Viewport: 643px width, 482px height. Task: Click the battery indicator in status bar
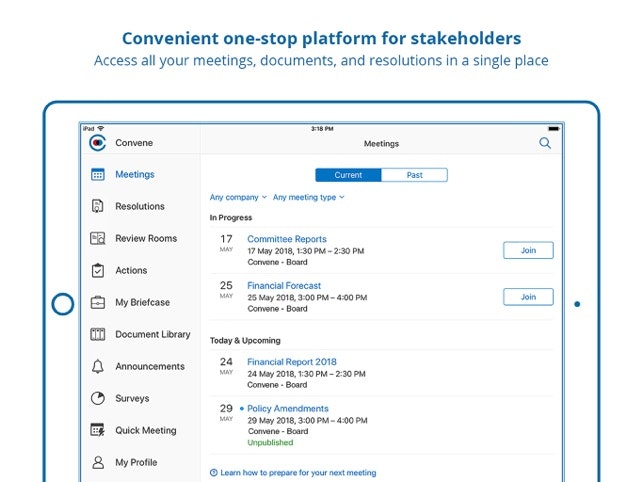tap(554, 129)
